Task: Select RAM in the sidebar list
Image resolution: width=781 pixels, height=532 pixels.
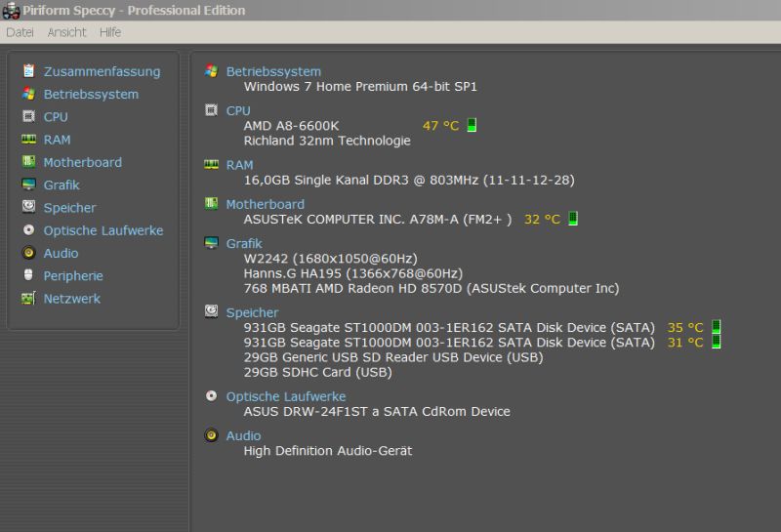Action: click(58, 140)
